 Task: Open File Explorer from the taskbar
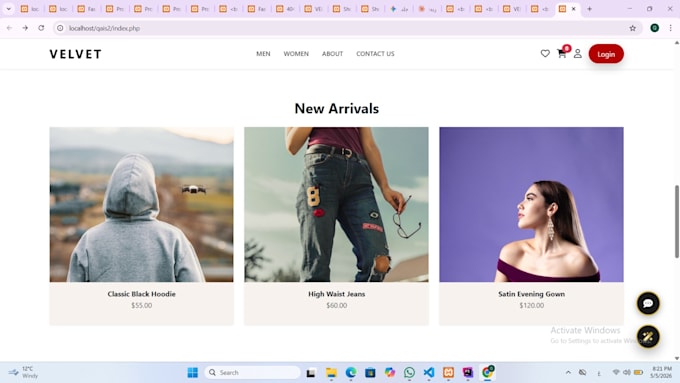click(331, 373)
